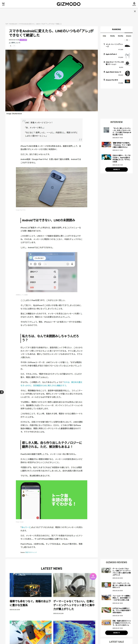The height and width of the screenshot is (644, 138).
Task: Click the Antarctic underwater robot thumbnail
Action: point(31,585)
